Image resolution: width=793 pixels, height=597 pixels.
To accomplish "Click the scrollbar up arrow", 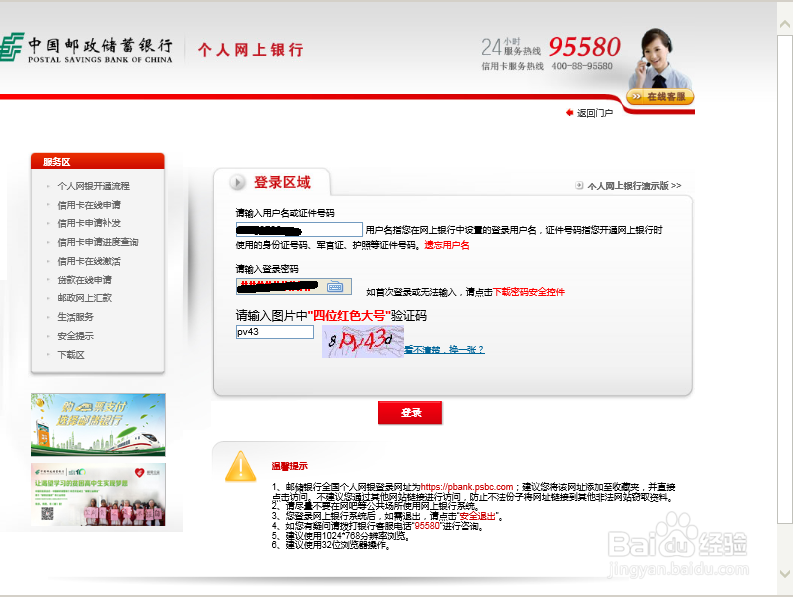I will click(x=785, y=24).
